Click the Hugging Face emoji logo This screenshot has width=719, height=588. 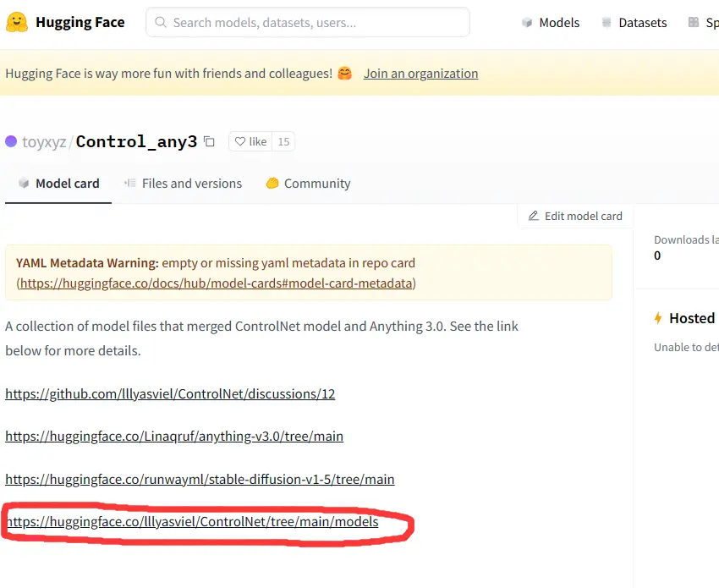(17, 22)
